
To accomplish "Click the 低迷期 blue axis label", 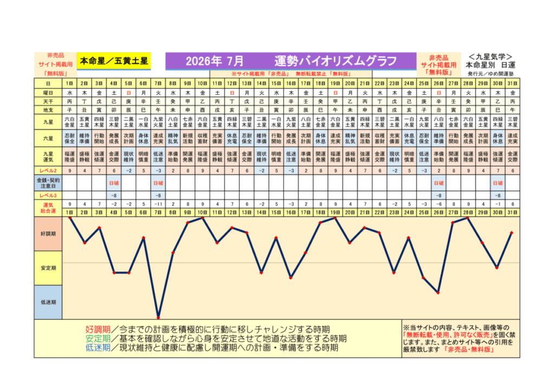I will [48, 302].
